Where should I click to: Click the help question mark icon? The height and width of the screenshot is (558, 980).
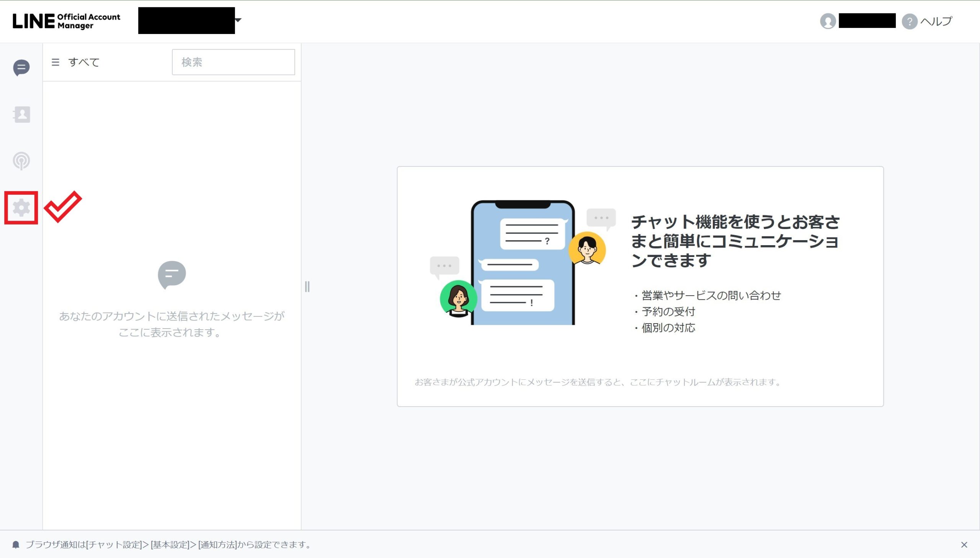tap(909, 21)
